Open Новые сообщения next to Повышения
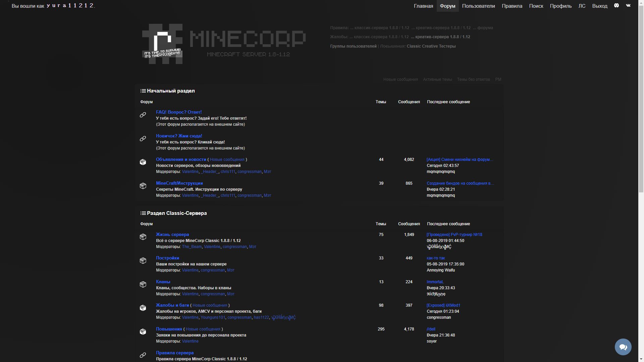This screenshot has height=362, width=644. click(x=203, y=329)
